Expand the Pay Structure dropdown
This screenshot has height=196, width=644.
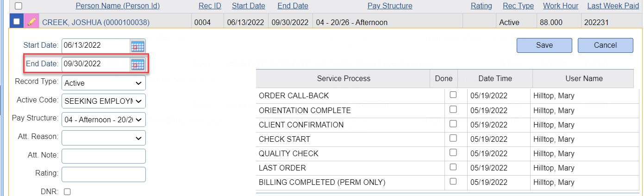point(104,119)
